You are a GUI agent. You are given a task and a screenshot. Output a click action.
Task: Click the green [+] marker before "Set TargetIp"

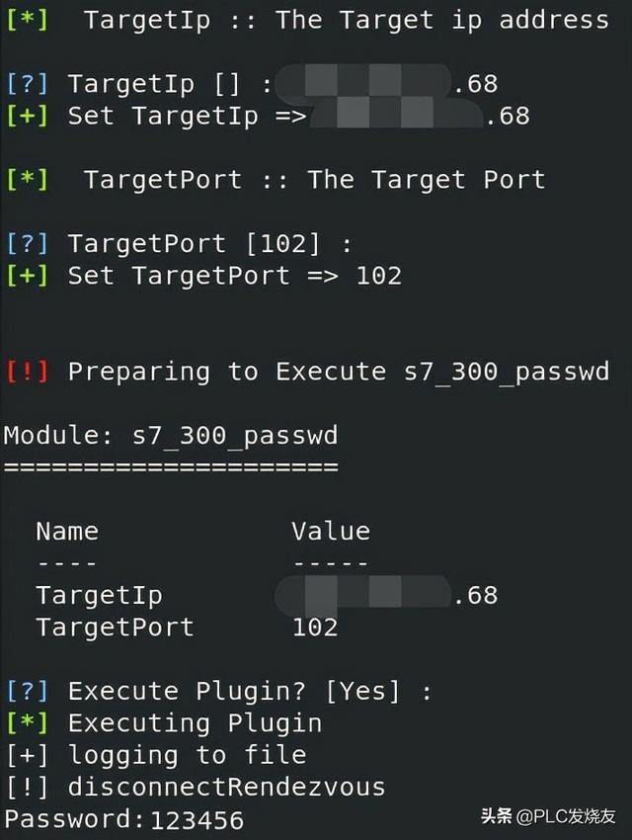click(28, 116)
